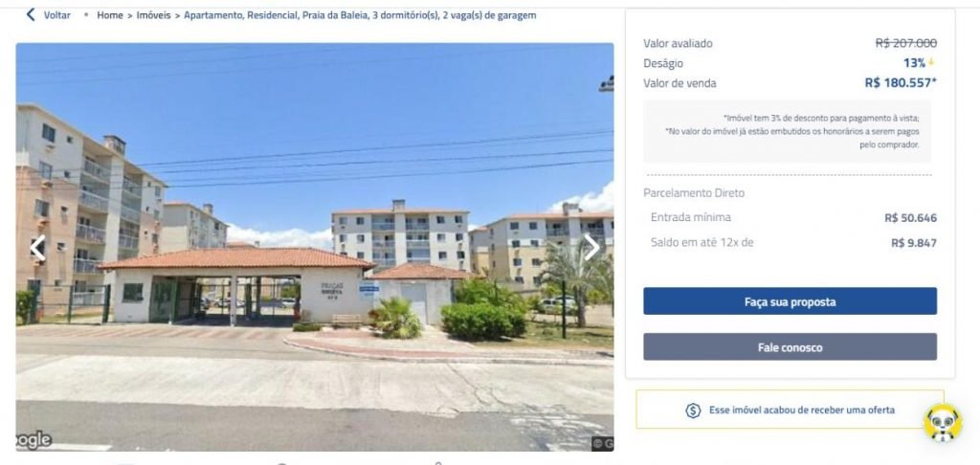Viewport: 980px width, 465px height.
Task: Click the Google logo on the photo
Action: pyautogui.click(x=33, y=440)
